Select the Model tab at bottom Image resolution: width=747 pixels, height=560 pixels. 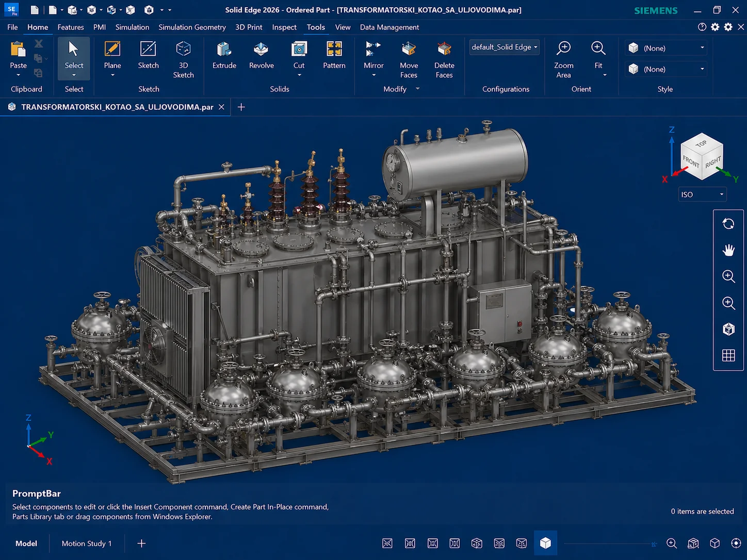26,543
